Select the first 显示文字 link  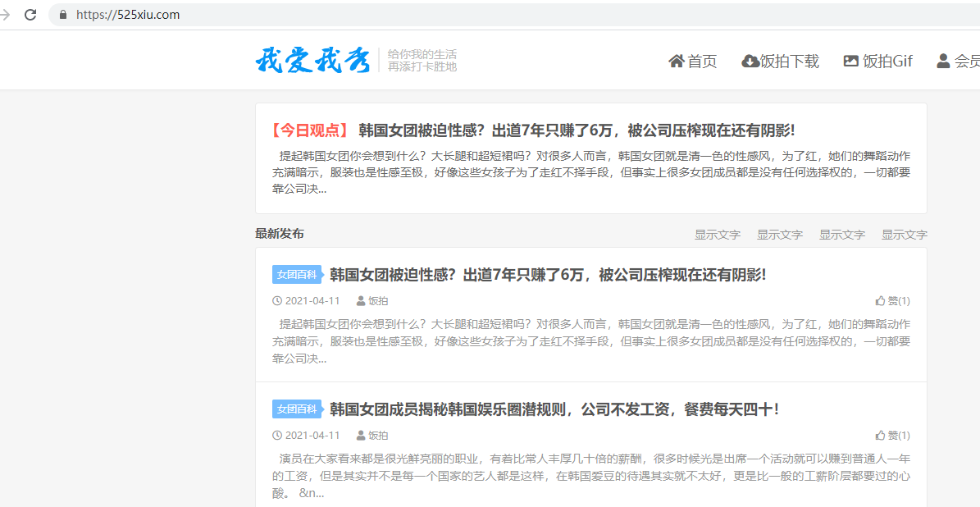point(717,235)
